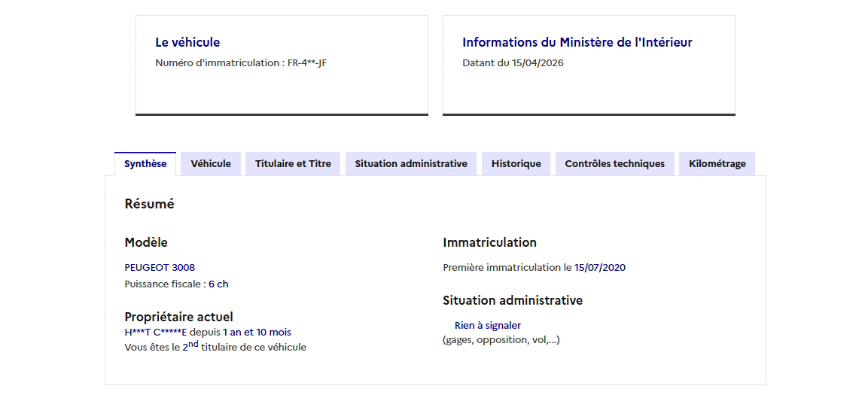The height and width of the screenshot is (398, 868).
Task: Switch to the Kilométrage tab
Action: tap(717, 164)
